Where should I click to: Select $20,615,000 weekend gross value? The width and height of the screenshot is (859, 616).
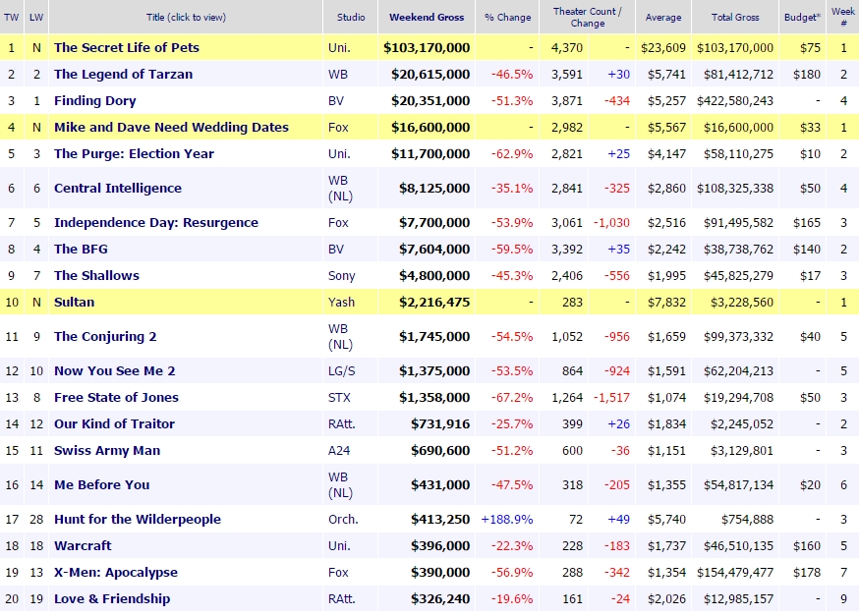click(430, 74)
